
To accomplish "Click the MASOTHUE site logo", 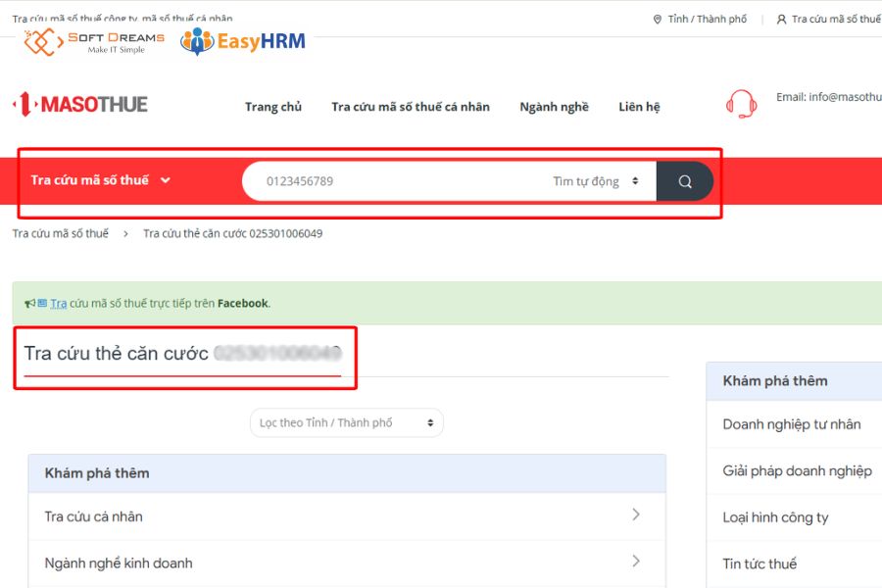I will point(80,105).
